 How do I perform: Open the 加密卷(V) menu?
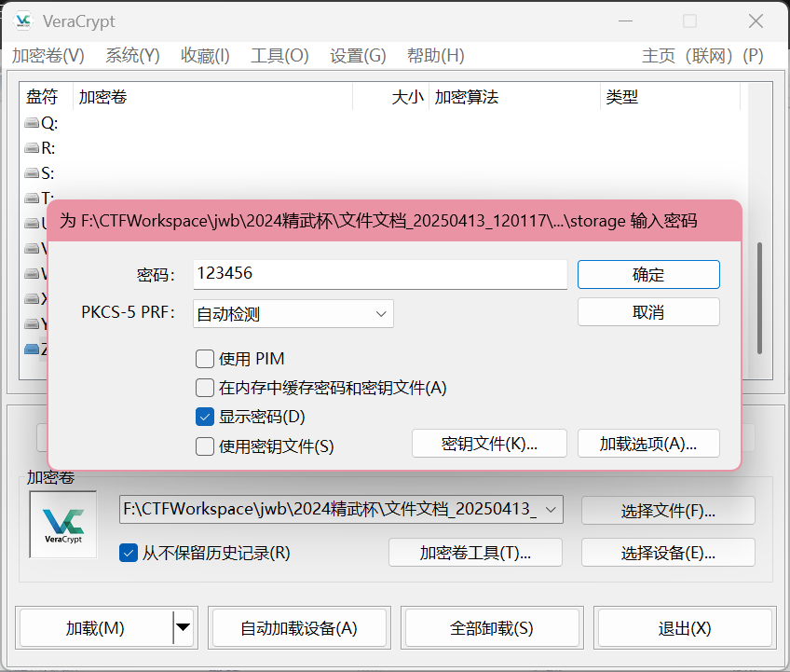tap(48, 55)
